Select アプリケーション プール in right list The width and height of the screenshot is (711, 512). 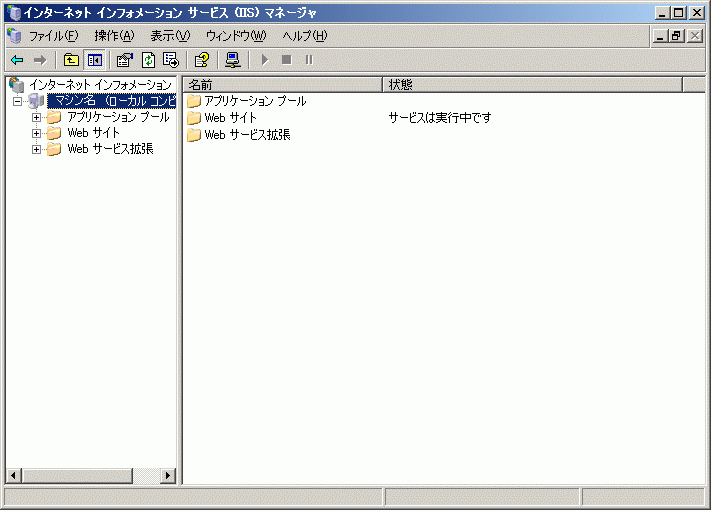(255, 101)
